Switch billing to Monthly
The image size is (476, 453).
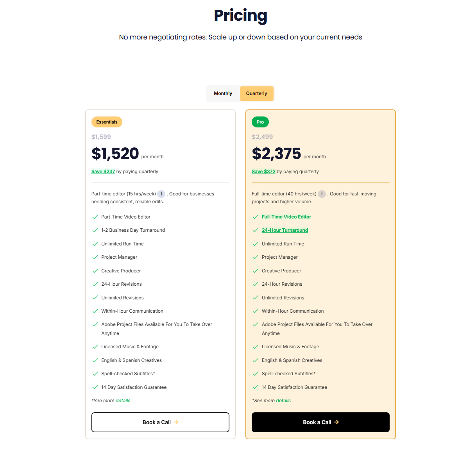223,93
